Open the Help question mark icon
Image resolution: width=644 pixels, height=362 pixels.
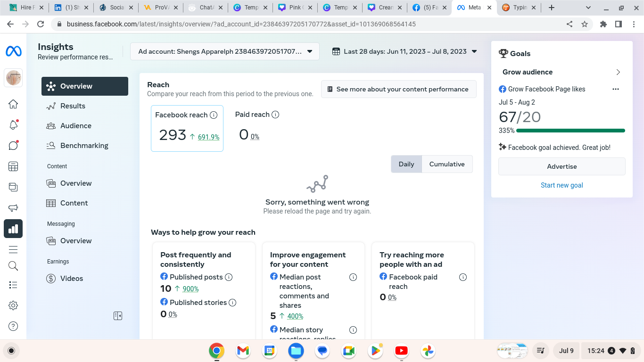coord(13,326)
